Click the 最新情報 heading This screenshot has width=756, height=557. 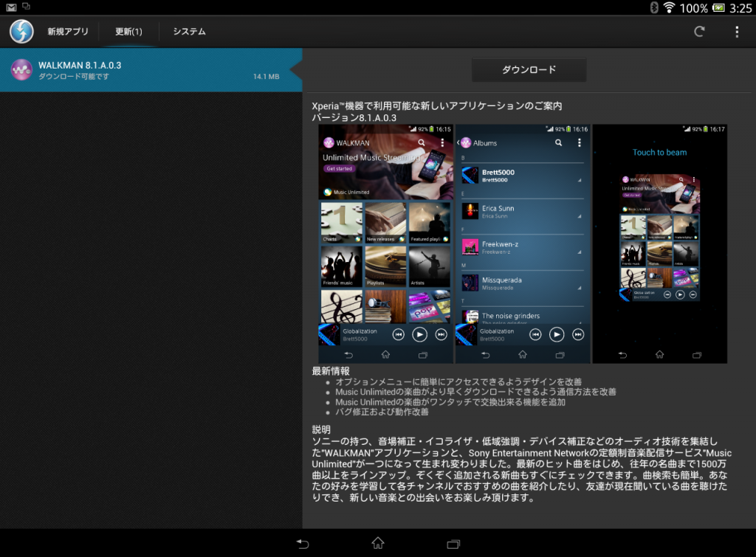coord(331,371)
